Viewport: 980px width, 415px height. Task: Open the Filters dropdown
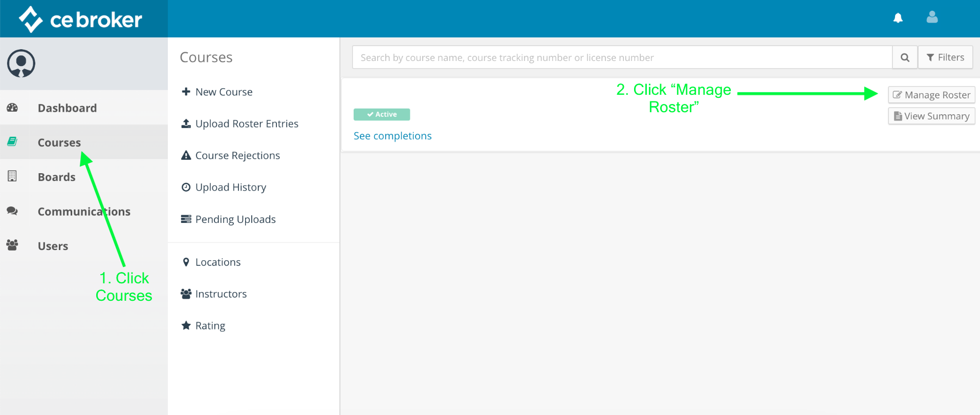click(x=945, y=57)
